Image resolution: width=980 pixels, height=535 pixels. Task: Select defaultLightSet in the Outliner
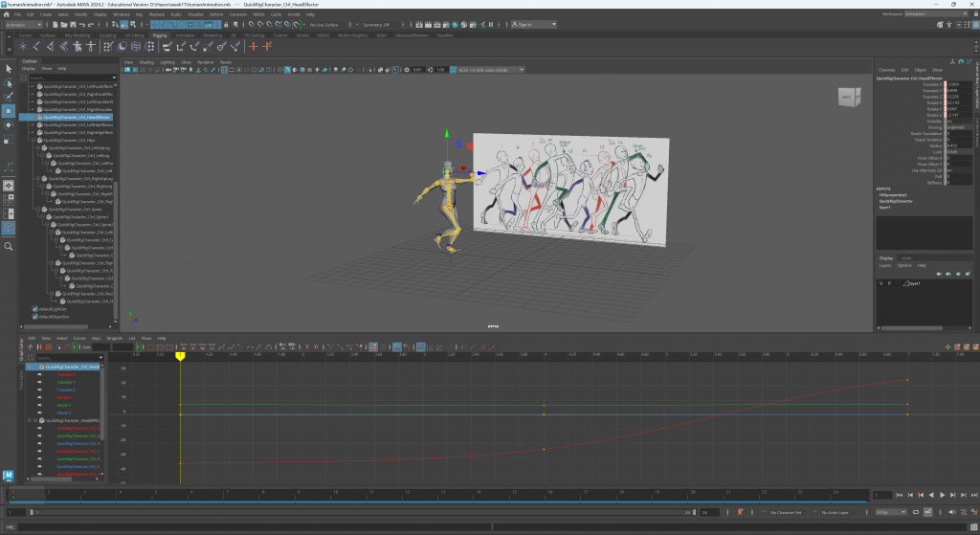point(53,309)
